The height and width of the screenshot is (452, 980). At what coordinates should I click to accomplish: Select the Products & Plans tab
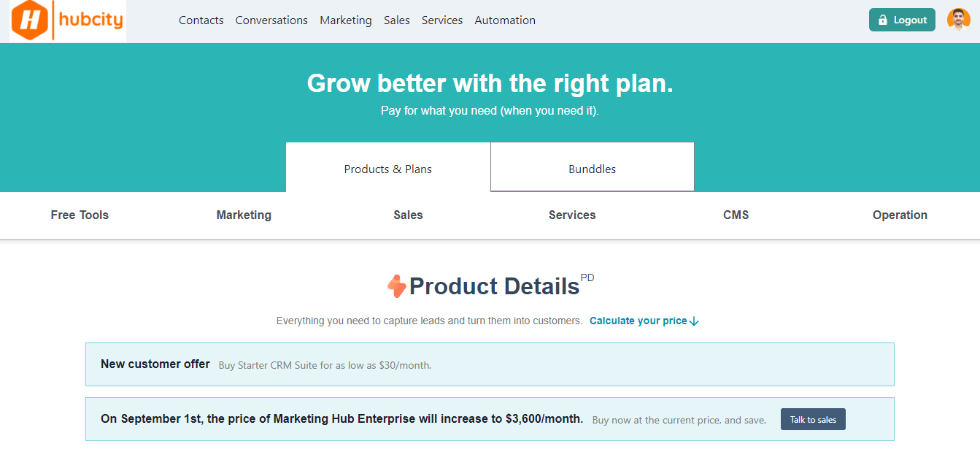[x=388, y=169]
